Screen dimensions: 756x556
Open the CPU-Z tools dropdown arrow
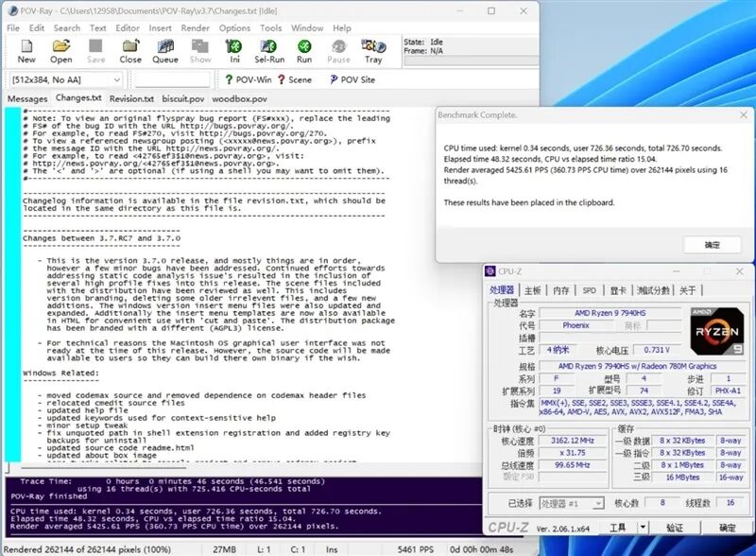[x=643, y=528]
